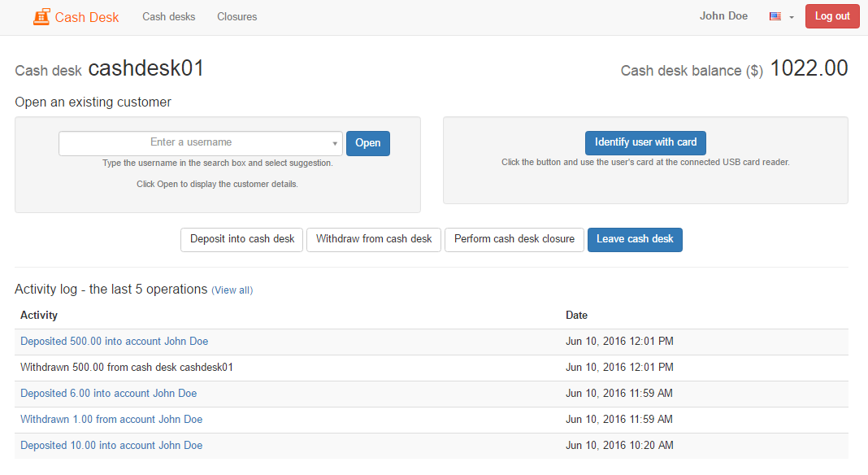The width and height of the screenshot is (868, 475).
Task: Click the US flag language icon
Action: point(775,16)
